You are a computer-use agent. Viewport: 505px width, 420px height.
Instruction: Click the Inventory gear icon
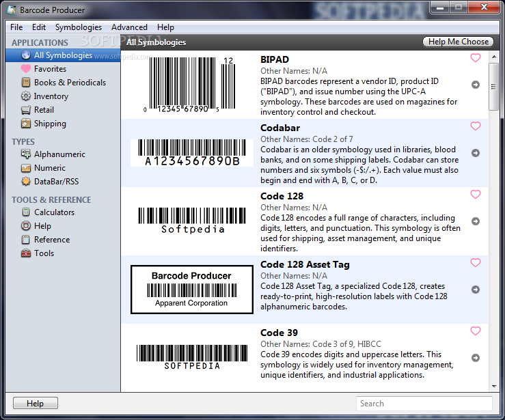(26, 96)
